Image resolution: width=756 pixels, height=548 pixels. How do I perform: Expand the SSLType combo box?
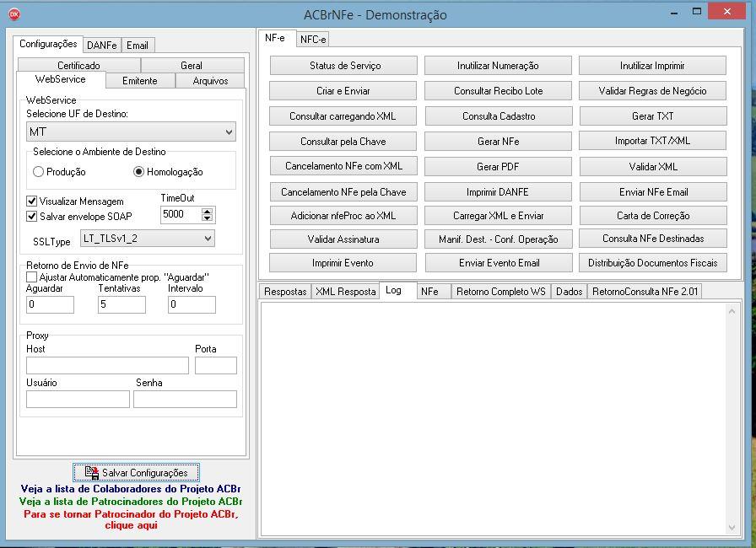tap(148, 239)
